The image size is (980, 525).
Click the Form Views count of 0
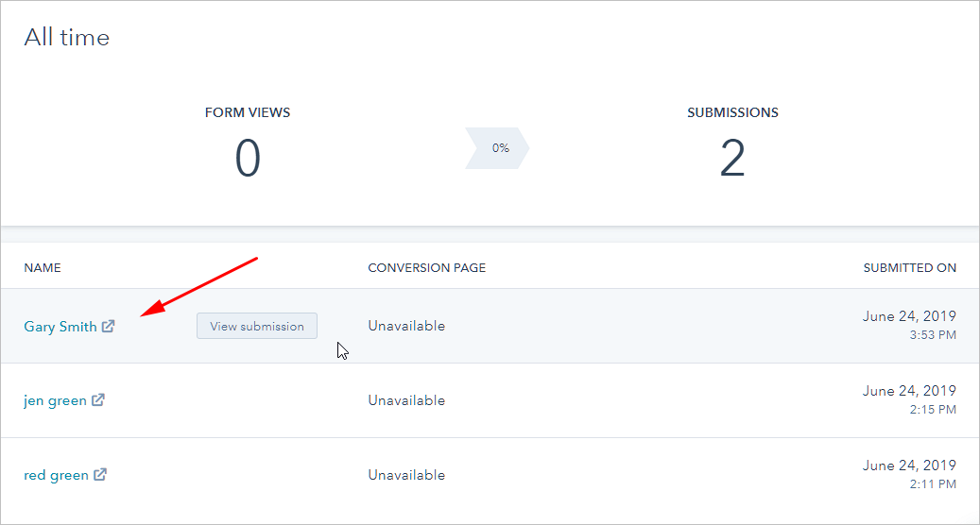248,159
